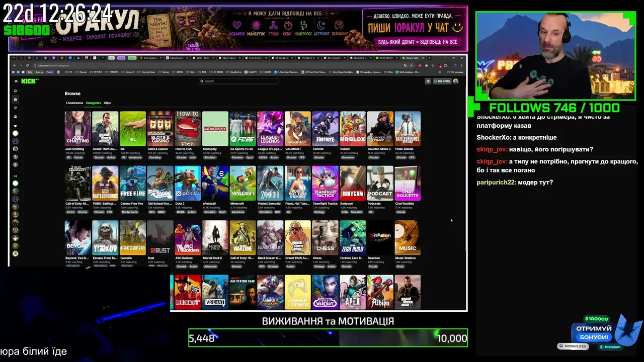Select the Browse Categories browser tab
This screenshot has height=362, width=644.
[x=415, y=58]
